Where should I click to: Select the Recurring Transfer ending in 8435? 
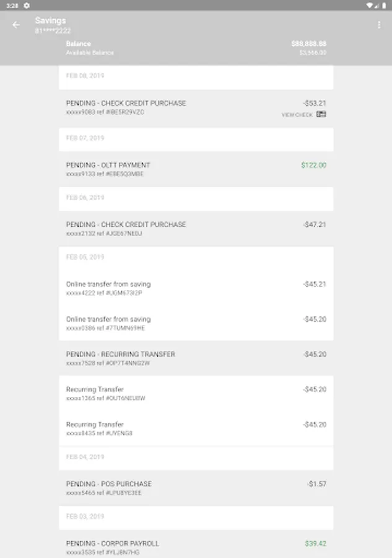[x=196, y=428]
